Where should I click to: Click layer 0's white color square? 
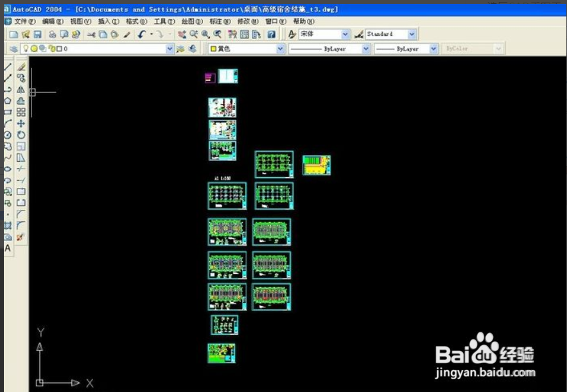(x=59, y=49)
